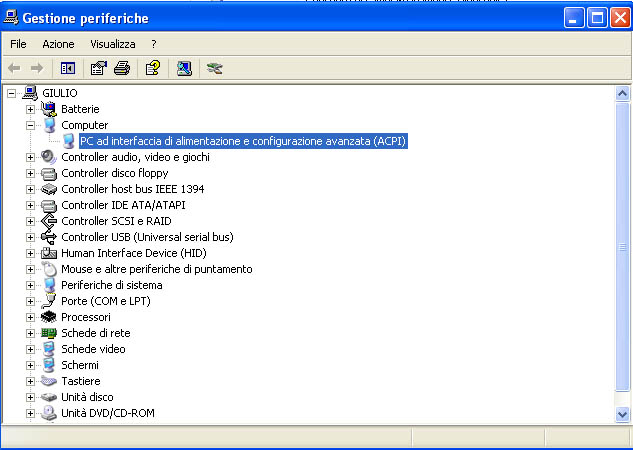Click the floppy disk controller icon
The width and height of the screenshot is (633, 450).
(x=49, y=173)
